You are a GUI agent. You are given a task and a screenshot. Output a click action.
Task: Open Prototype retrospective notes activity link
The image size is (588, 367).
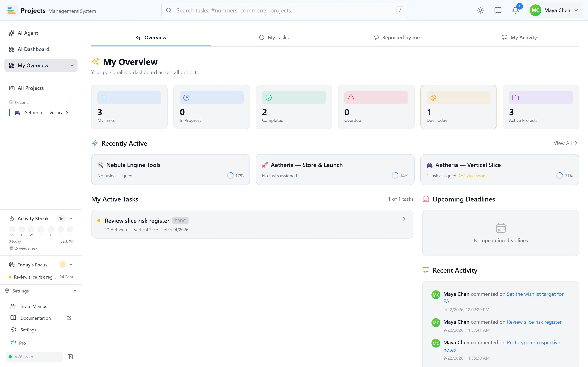point(501,346)
